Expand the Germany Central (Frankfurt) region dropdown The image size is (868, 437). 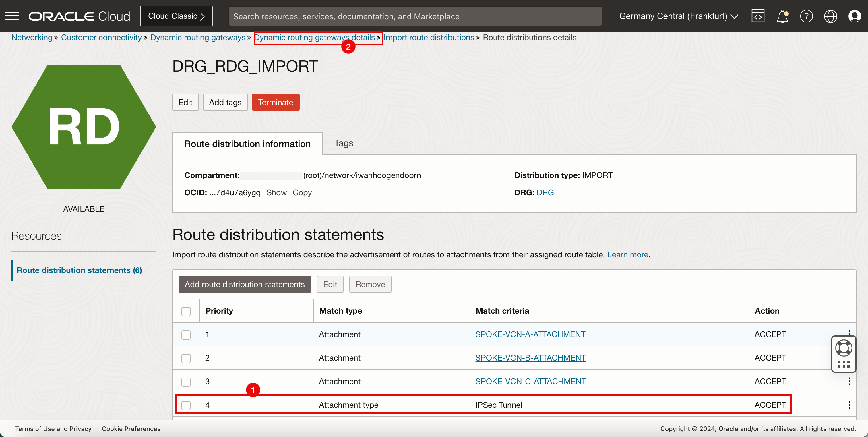click(x=678, y=16)
